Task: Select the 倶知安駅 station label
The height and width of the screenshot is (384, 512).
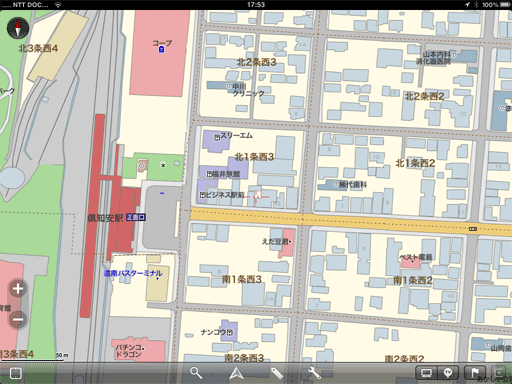Action: tap(105, 218)
